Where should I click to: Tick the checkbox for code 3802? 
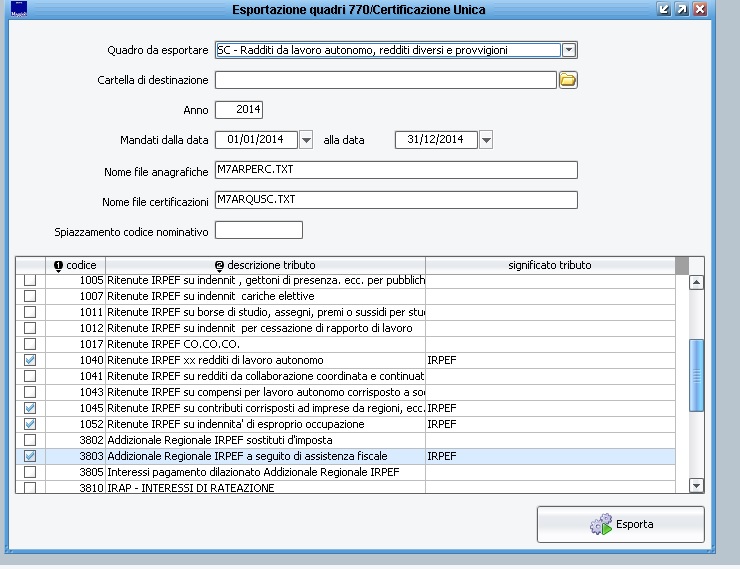30,440
